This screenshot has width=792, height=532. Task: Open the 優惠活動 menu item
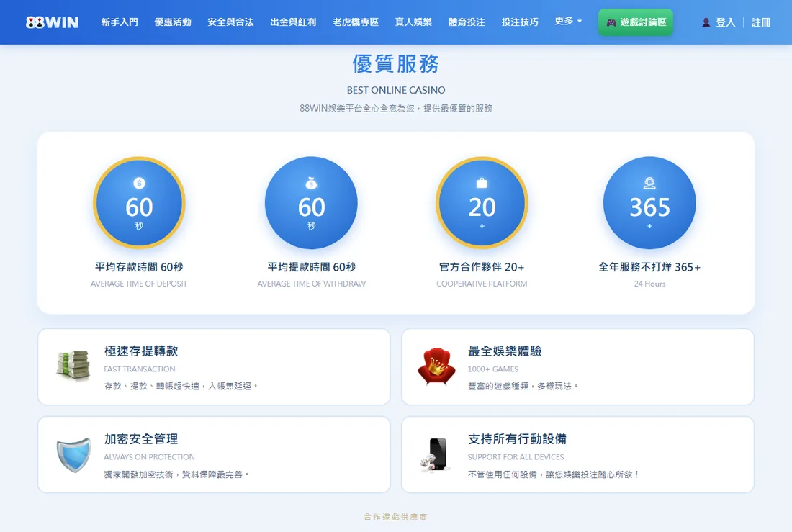tap(173, 22)
